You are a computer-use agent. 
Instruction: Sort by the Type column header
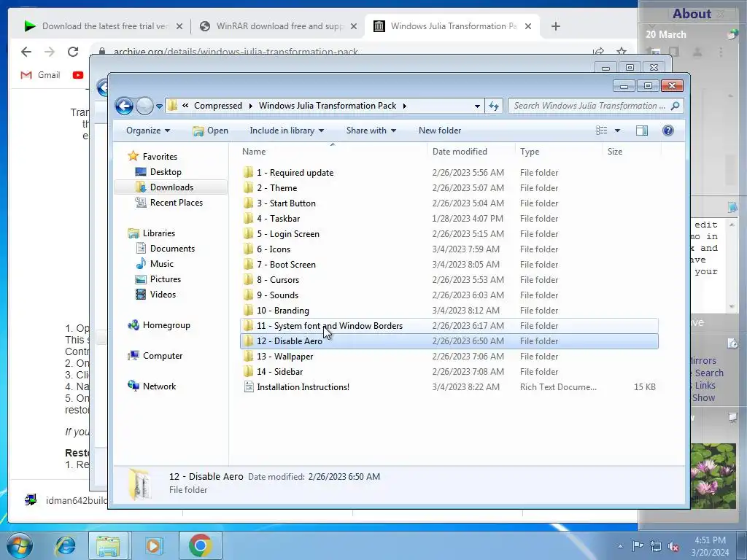(559, 152)
